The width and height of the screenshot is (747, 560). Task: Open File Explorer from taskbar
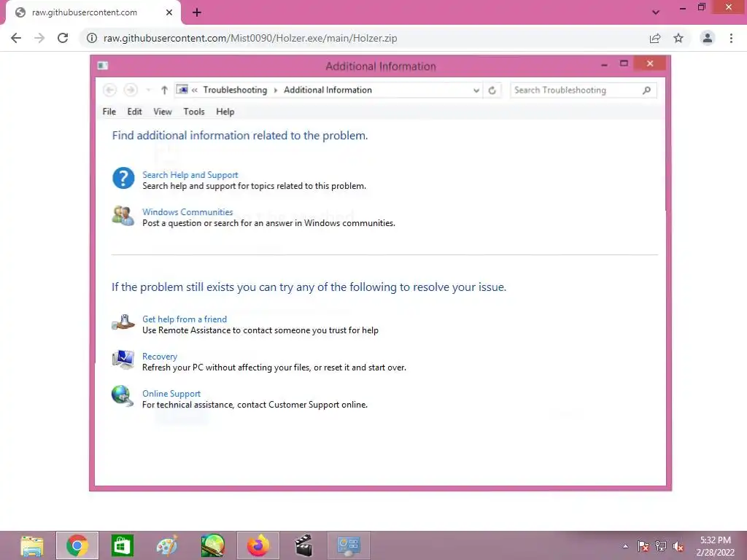(32, 545)
